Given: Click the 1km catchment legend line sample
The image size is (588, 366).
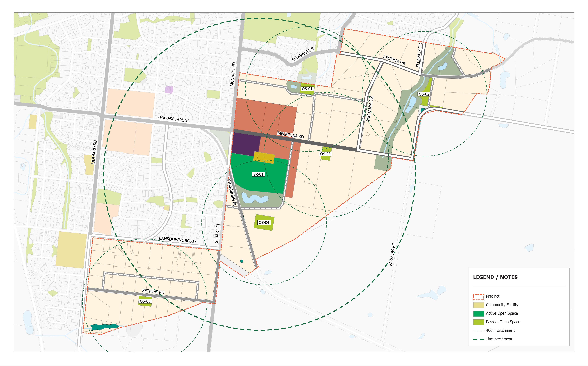Looking at the screenshot, I should (x=478, y=339).
